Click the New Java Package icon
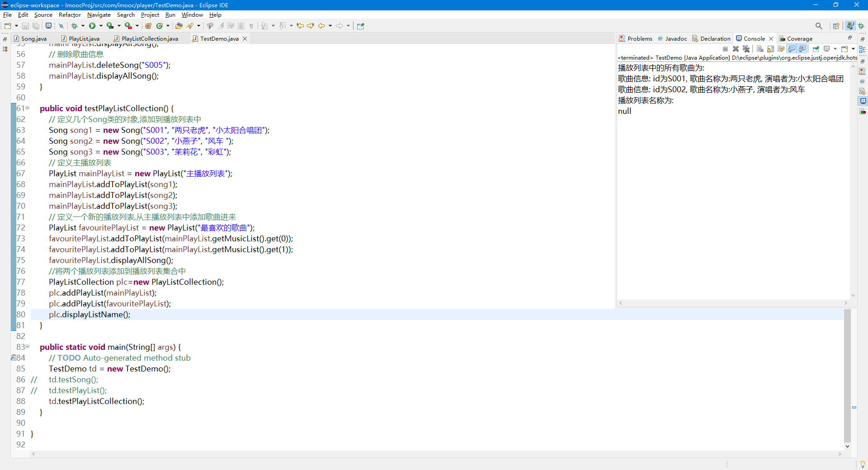Screen dimensions: 868x470 [148, 26]
